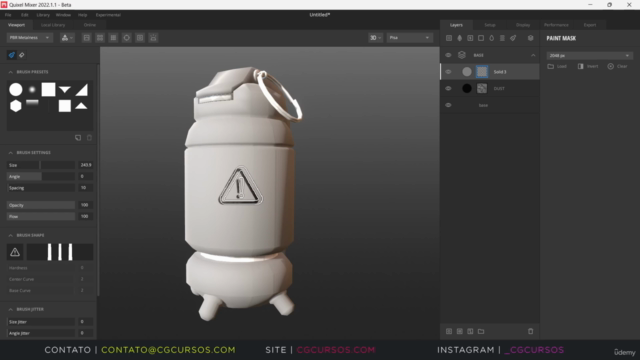The image size is (640, 360).
Task: Click the folder group icon below layers
Action: 481,331
